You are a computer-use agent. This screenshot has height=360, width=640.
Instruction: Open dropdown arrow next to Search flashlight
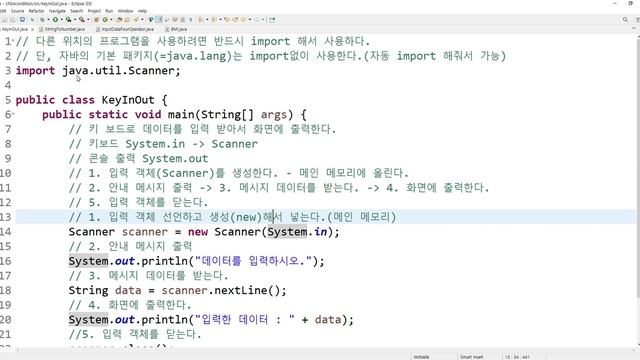tap(142, 20)
